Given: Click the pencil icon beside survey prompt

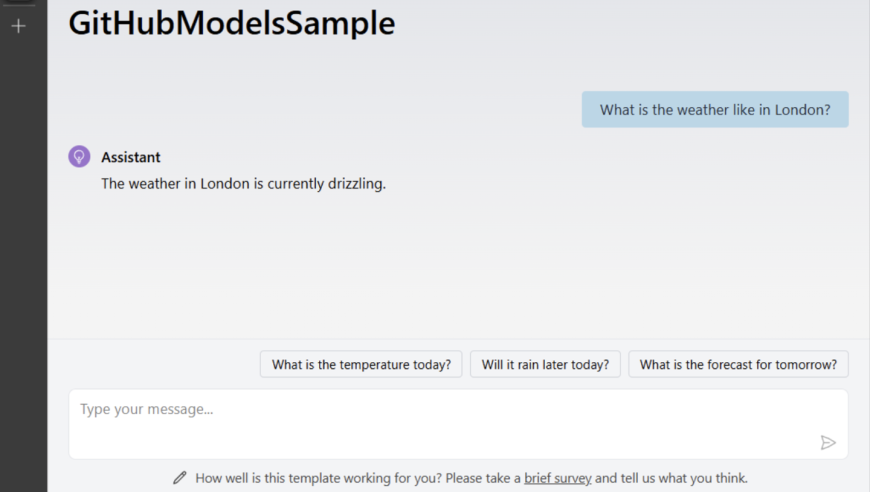Looking at the screenshot, I should tap(180, 478).
